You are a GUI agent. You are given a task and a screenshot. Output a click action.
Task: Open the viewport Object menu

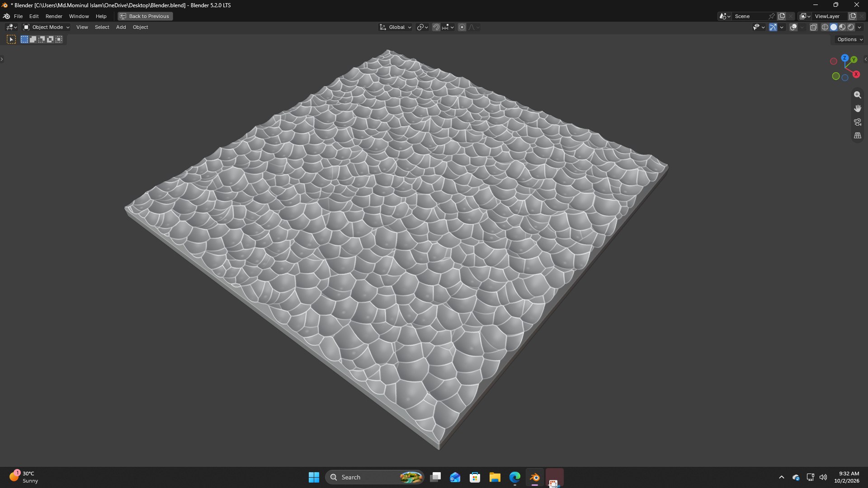coord(140,28)
